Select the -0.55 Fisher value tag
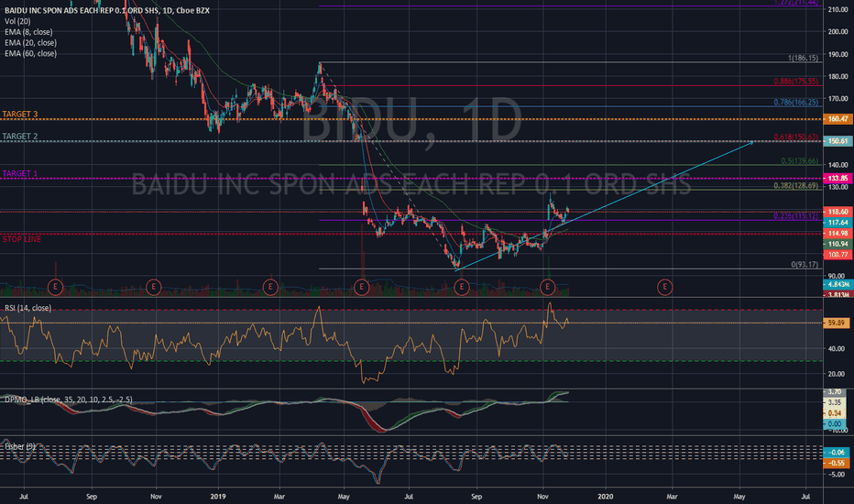Viewport: 854px width, 504px height. [x=838, y=463]
